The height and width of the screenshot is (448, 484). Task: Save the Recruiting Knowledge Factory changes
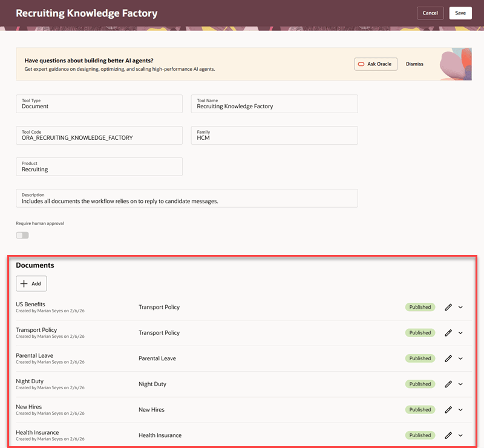[460, 13]
